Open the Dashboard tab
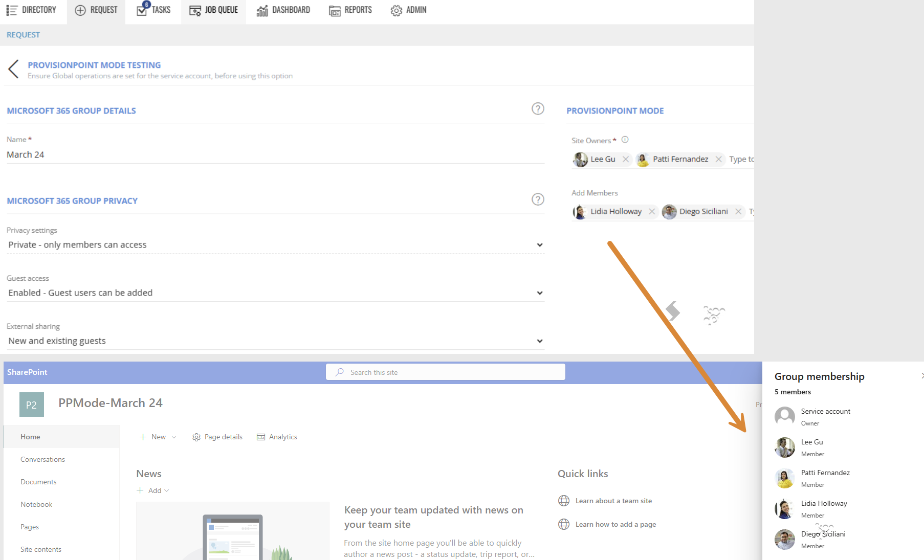924x560 pixels. click(283, 10)
